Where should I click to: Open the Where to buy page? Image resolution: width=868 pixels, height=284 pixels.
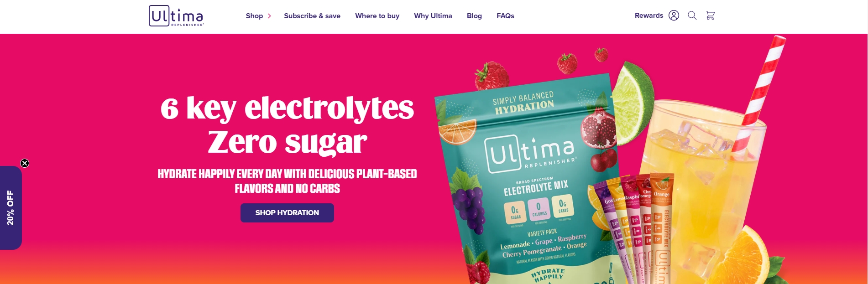tap(377, 16)
